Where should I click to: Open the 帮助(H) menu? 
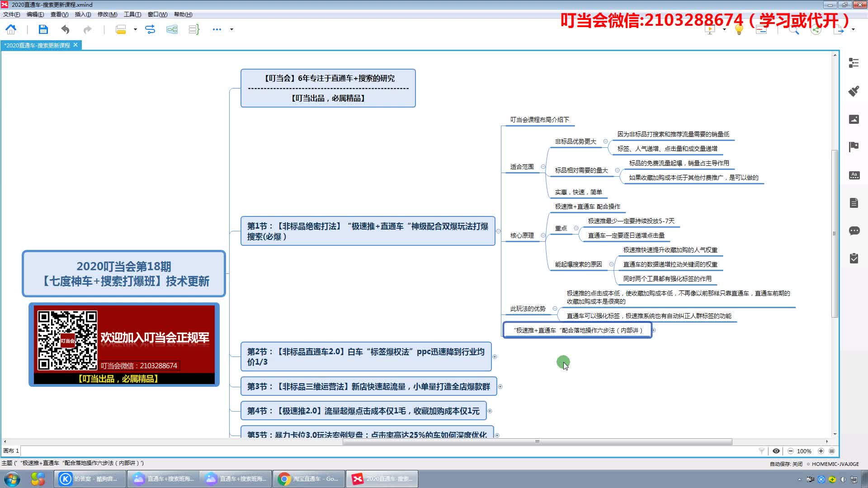183,14
